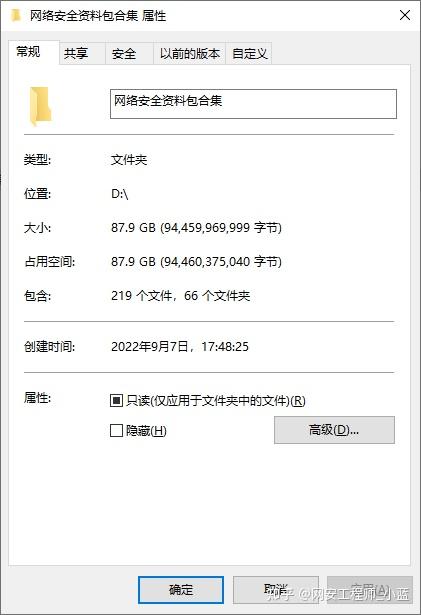Select the 常规 tab
Image resolution: width=421 pixels, height=615 pixels.
tap(29, 51)
